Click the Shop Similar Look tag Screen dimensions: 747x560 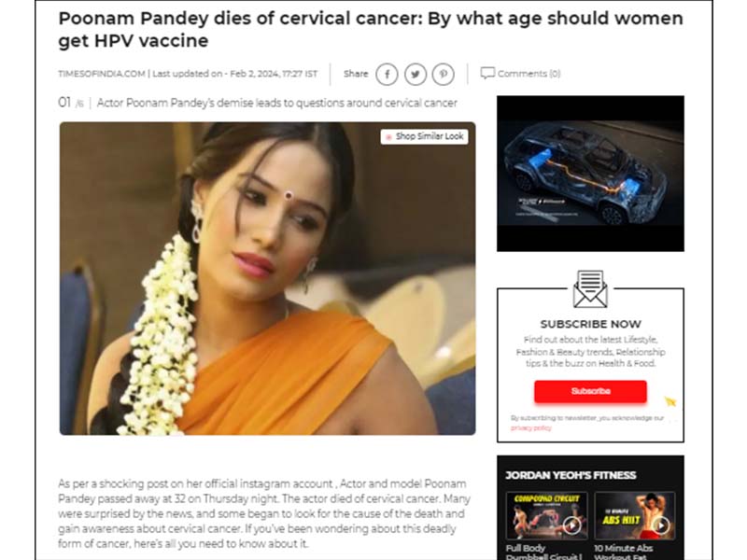pos(425,136)
